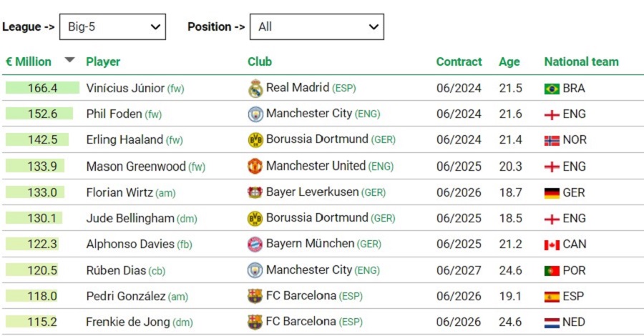Sort by the Age column header
644x336 pixels.
[509, 61]
